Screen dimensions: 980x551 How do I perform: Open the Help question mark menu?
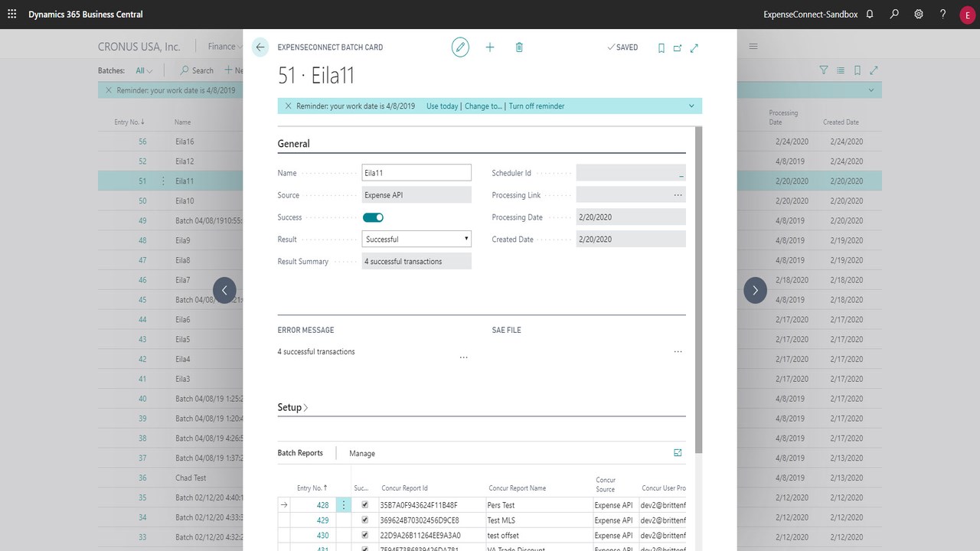[943, 15]
